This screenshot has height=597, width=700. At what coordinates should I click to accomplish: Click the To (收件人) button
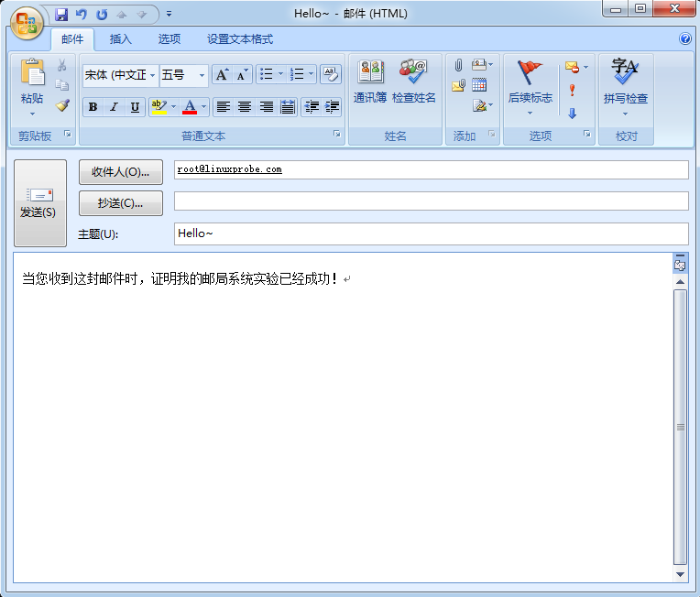pos(121,172)
